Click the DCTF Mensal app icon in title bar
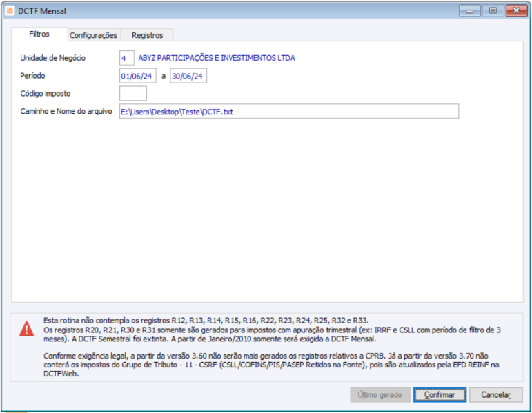The height and width of the screenshot is (413, 532). (10, 11)
